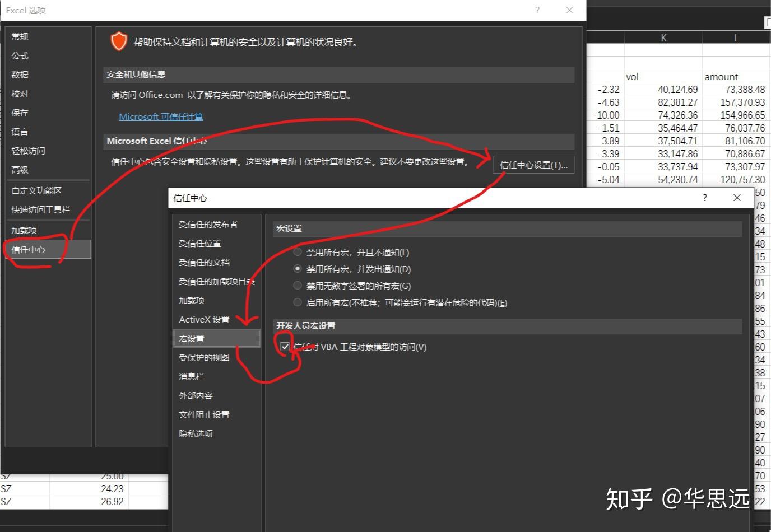Image resolution: width=771 pixels, height=532 pixels.
Task: Click the red security shield icon
Action: (x=119, y=41)
